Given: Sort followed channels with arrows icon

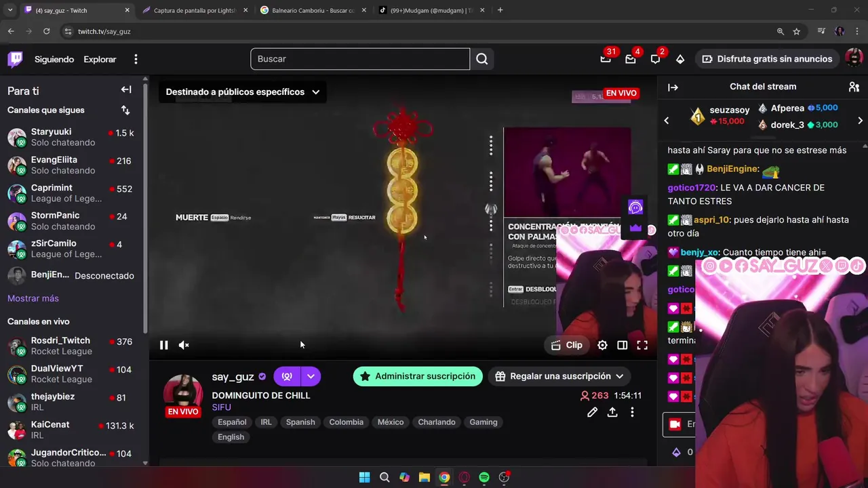Looking at the screenshot, I should 125,110.
